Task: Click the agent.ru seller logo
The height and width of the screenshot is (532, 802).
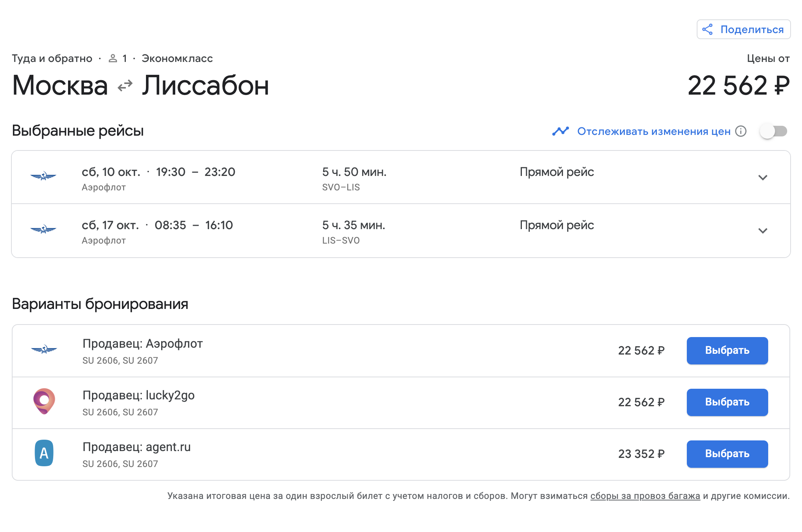Action: click(44, 453)
